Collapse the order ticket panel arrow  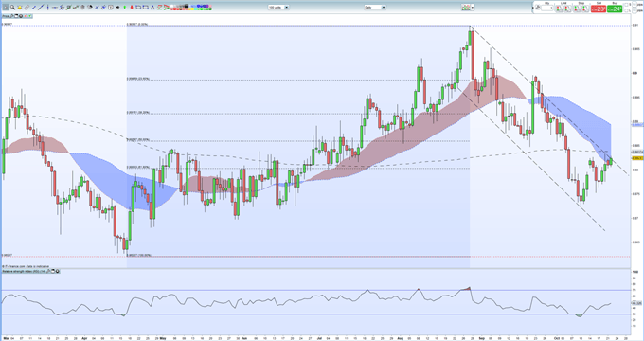tap(533, 8)
